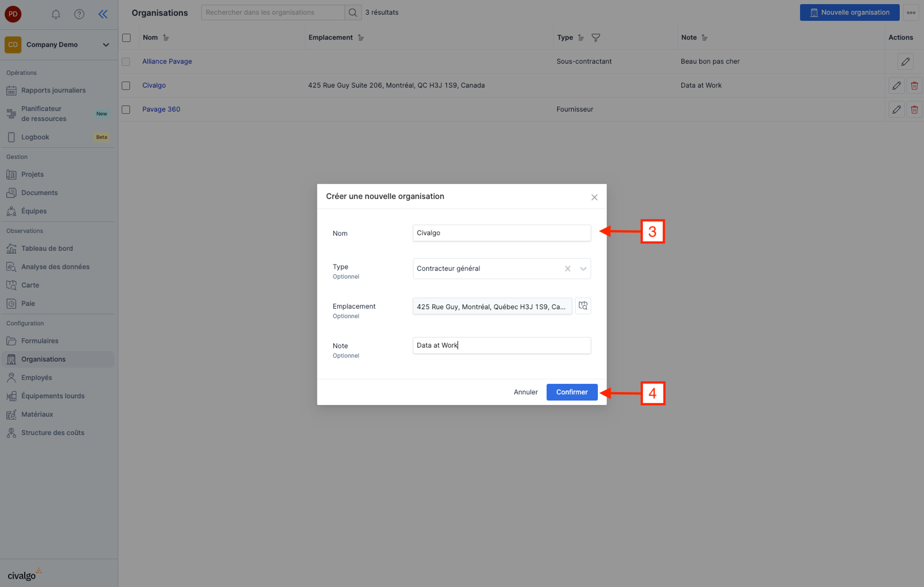Check the Pavage 360 row checkbox
The image size is (924, 587).
tap(126, 109)
